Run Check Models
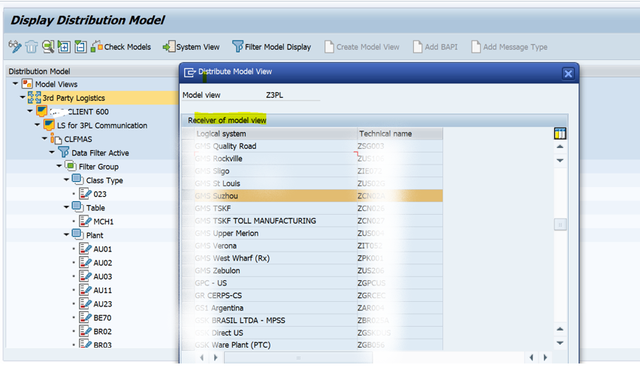The width and height of the screenshot is (640, 368). click(121, 47)
